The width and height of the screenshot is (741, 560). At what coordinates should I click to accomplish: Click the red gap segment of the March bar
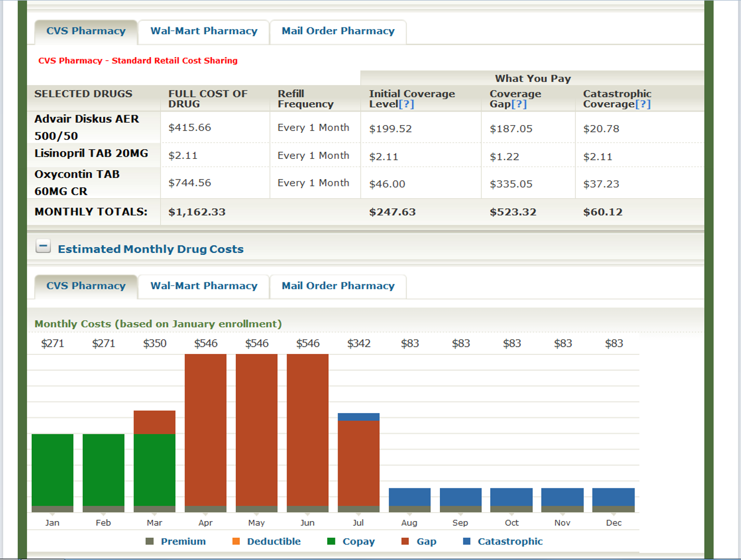[155, 422]
